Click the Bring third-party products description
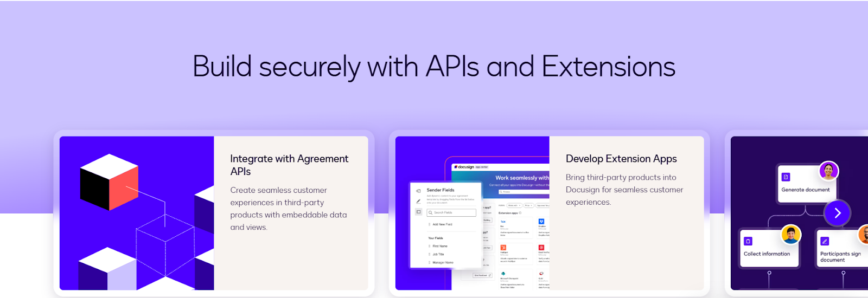This screenshot has width=868, height=298. [624, 190]
